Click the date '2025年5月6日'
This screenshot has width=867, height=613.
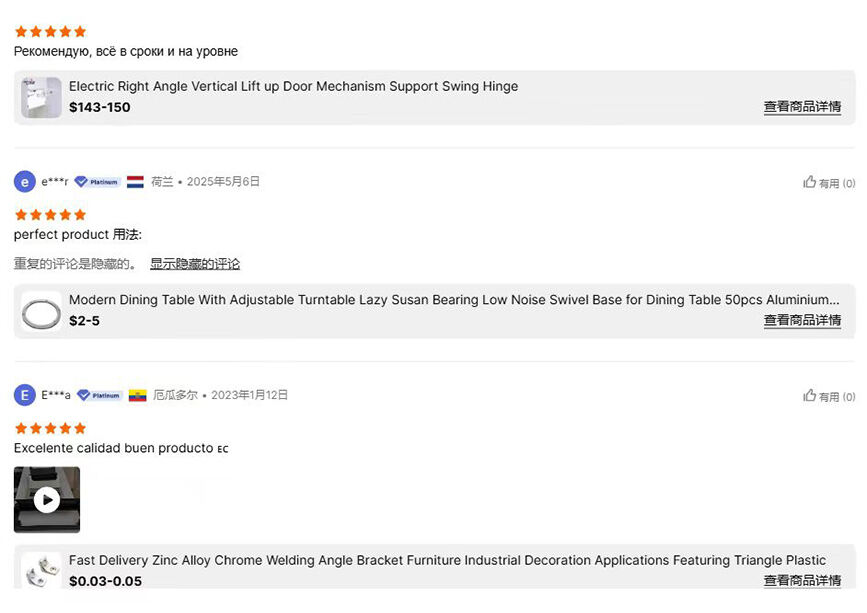223,181
